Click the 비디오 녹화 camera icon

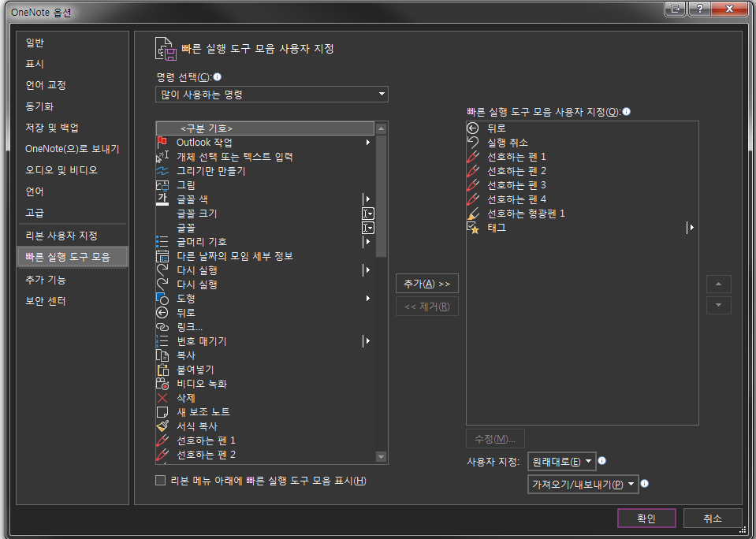(x=162, y=384)
